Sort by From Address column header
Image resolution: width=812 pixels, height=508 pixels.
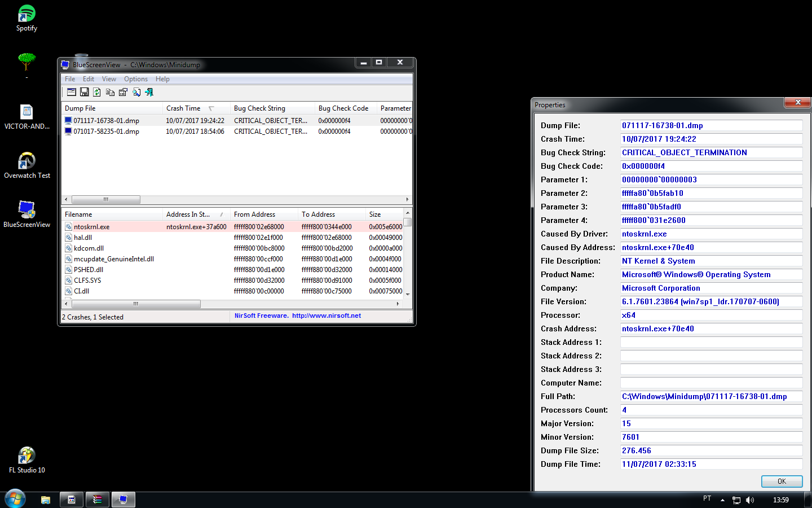click(264, 214)
